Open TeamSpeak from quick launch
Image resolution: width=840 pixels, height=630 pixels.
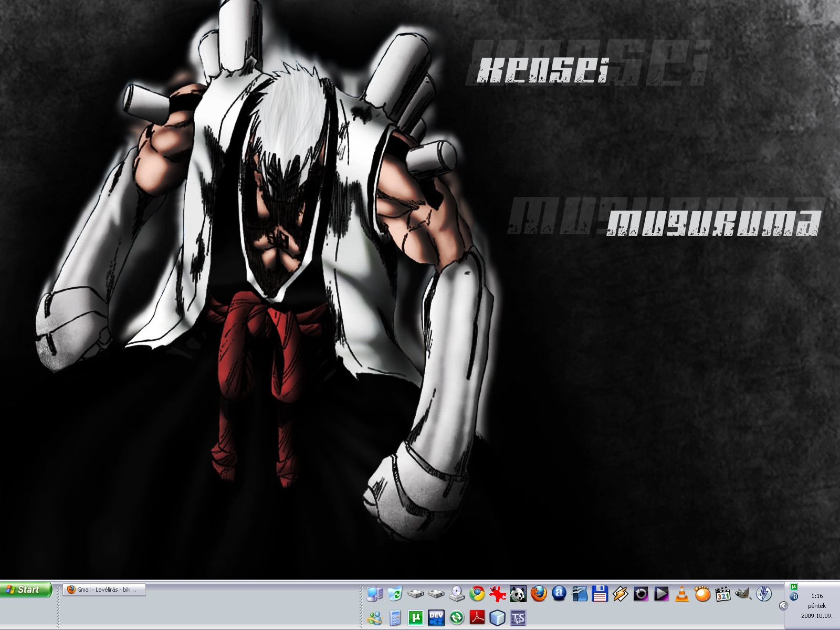tap(518, 618)
